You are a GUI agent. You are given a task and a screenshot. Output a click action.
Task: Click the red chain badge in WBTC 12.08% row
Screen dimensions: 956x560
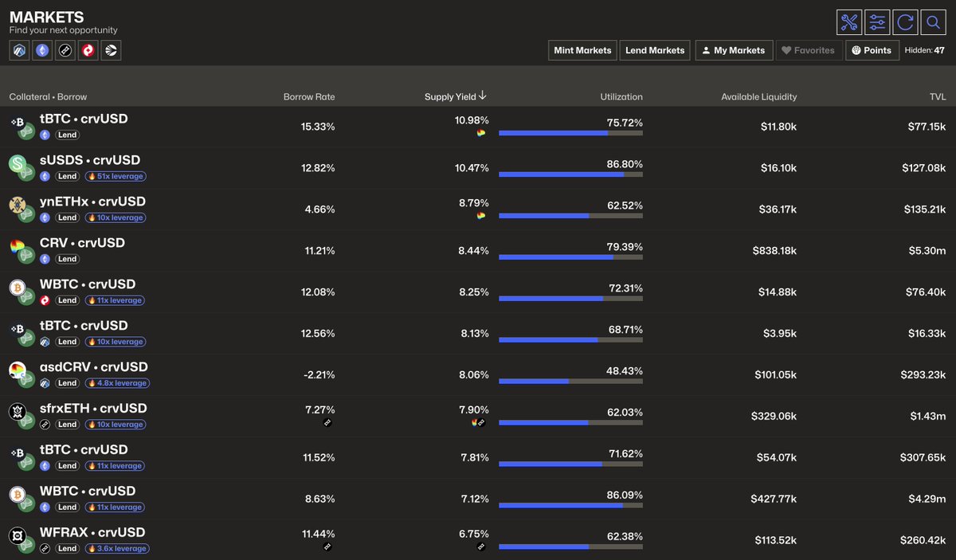[45, 300]
